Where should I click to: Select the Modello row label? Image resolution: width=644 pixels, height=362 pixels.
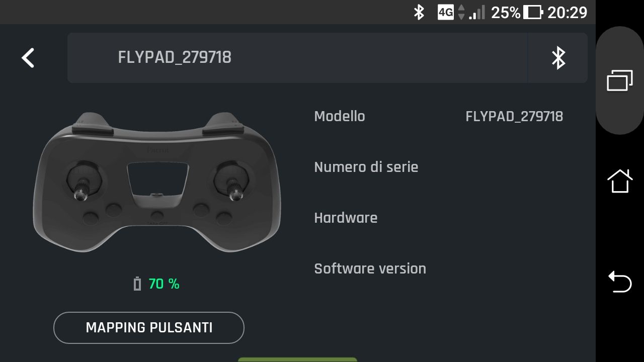click(340, 116)
